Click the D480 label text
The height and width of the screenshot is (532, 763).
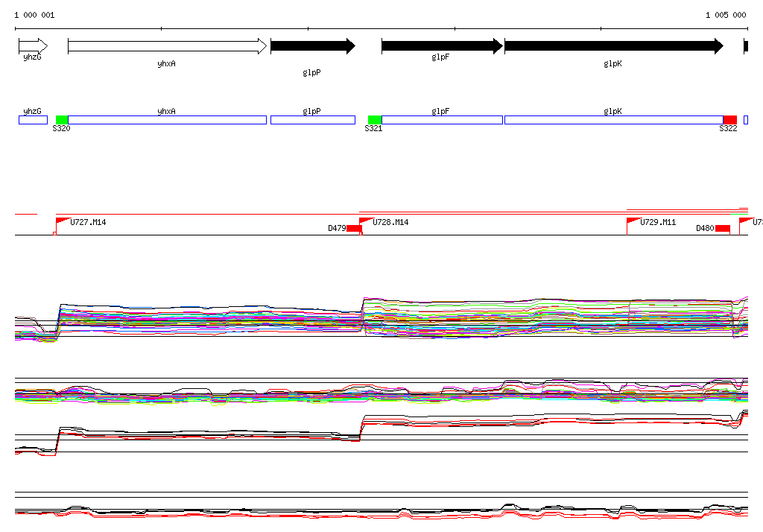705,228
